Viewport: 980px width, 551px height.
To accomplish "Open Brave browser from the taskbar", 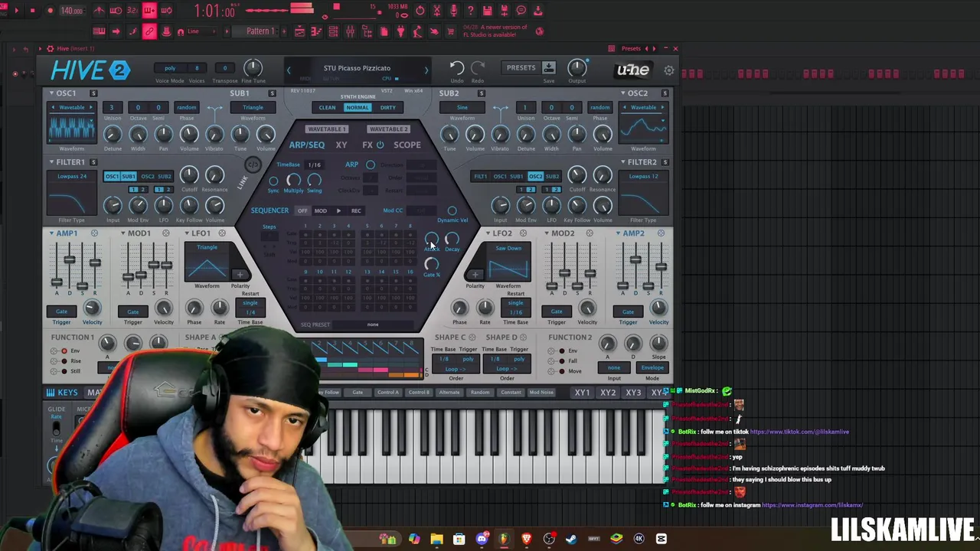I will (x=526, y=539).
